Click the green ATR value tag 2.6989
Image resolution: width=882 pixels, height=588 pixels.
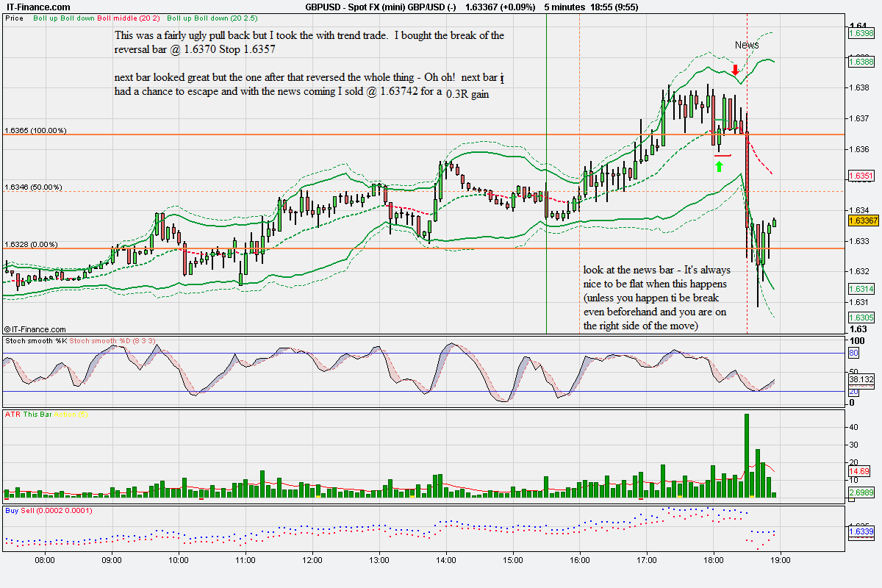pyautogui.click(x=861, y=492)
